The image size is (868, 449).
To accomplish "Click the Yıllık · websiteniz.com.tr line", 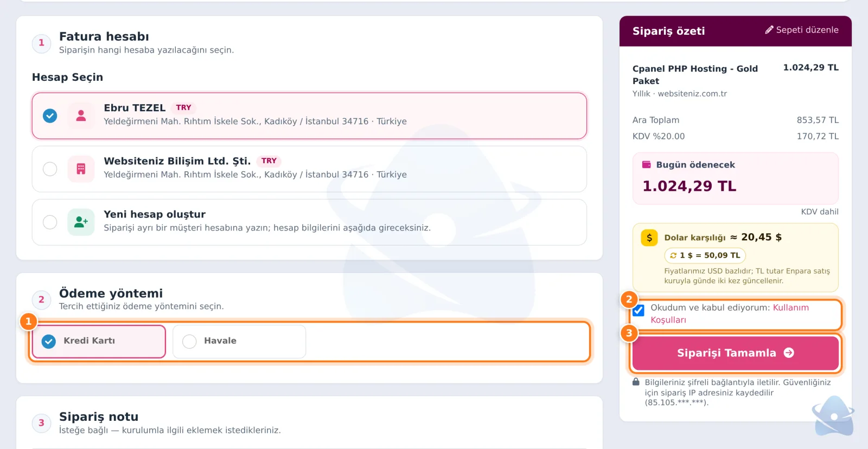I will [680, 93].
